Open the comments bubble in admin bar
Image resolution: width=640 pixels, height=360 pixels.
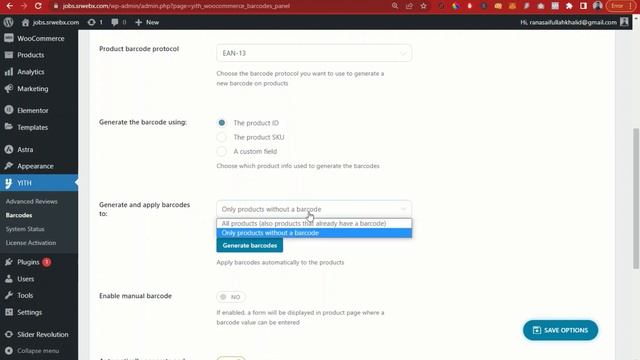point(118,22)
